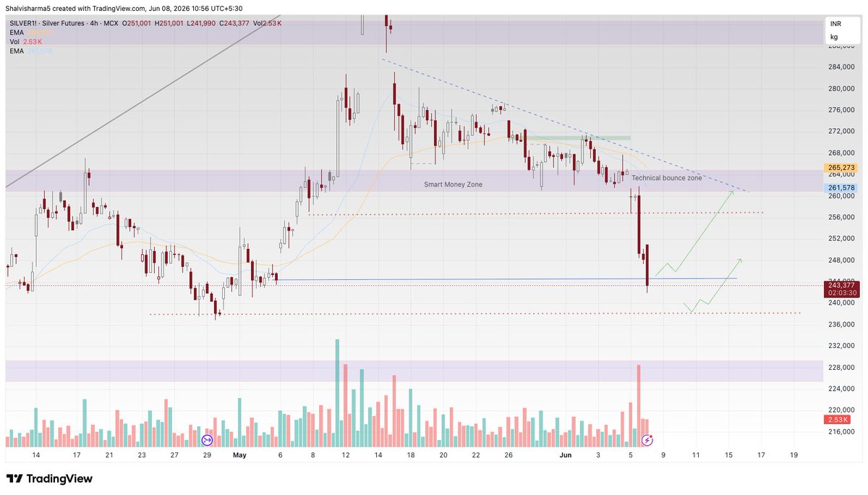Click the TradingView logo at bottom left
Screen dimensions: 868x495
(x=49, y=479)
